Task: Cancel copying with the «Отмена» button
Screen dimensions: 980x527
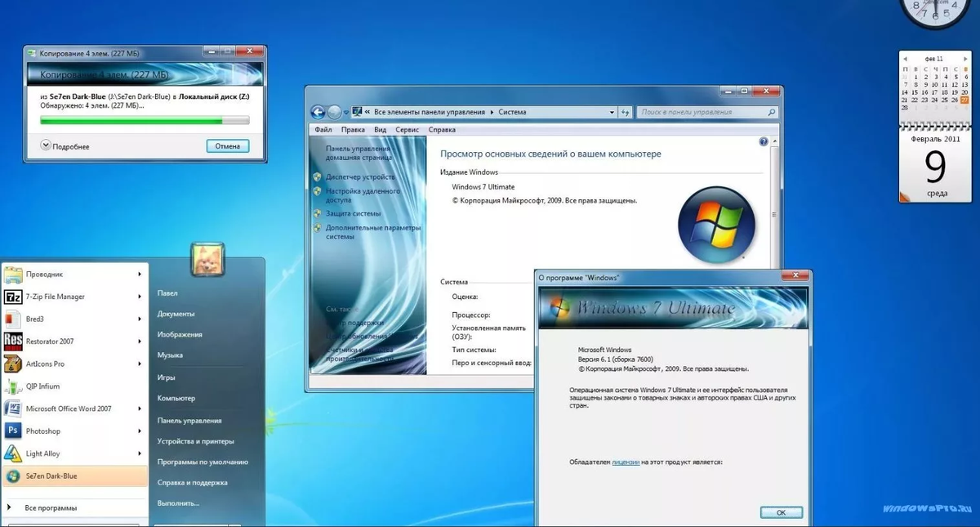Action: click(226, 145)
